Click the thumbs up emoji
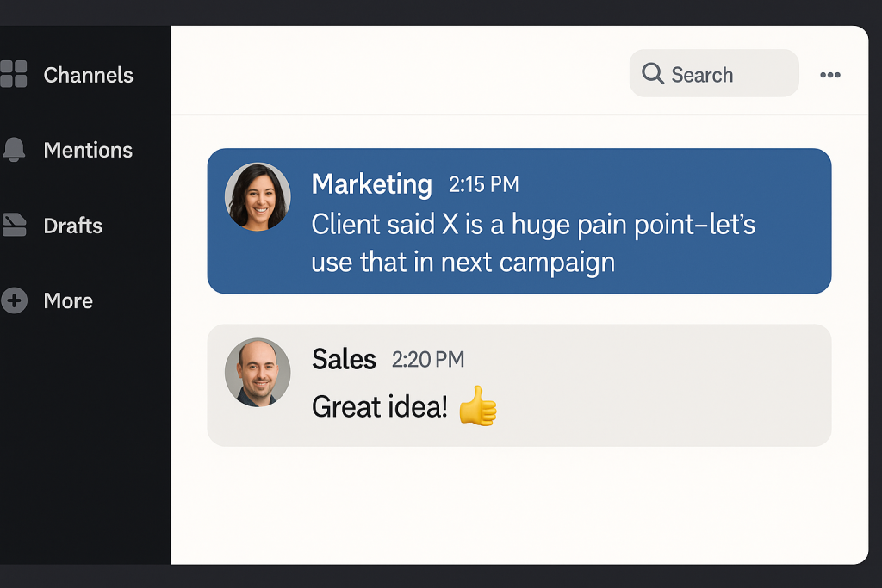The width and height of the screenshot is (882, 588). point(477,405)
